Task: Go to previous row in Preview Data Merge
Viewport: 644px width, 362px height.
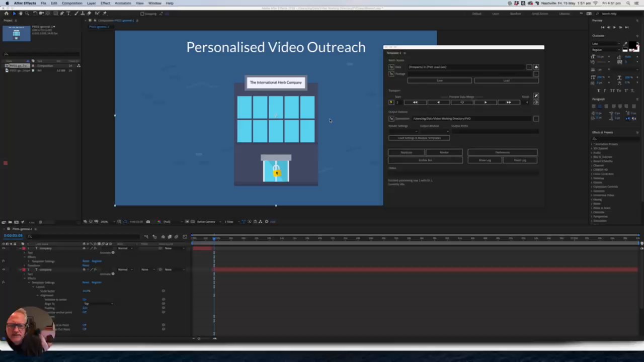Action: pyautogui.click(x=438, y=102)
